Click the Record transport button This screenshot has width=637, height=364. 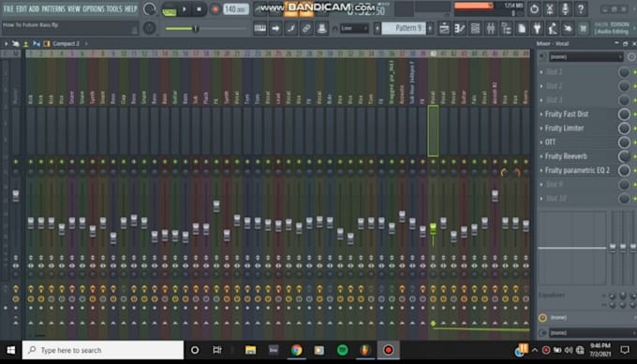pos(215,9)
